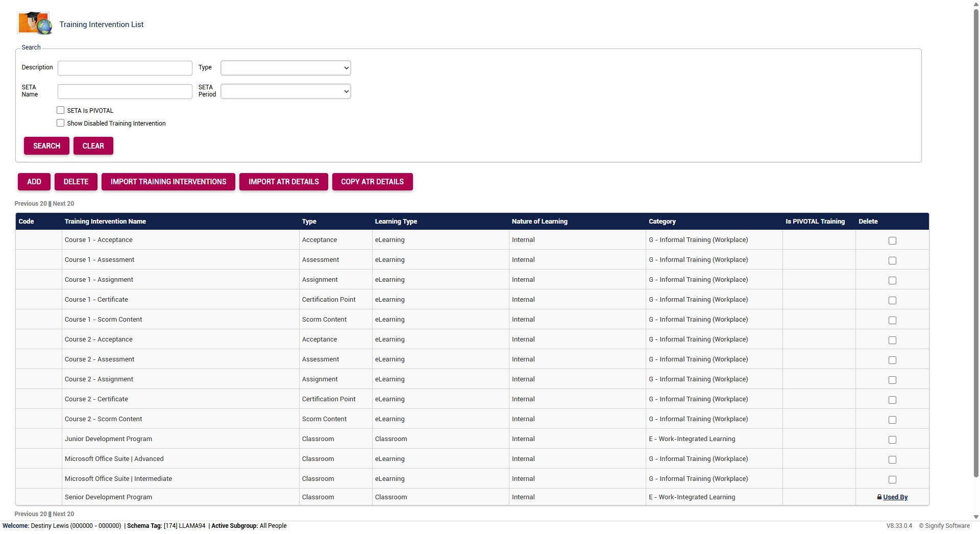The height and width of the screenshot is (534, 980).
Task: Open the SETA Period dropdown
Action: pyautogui.click(x=285, y=91)
